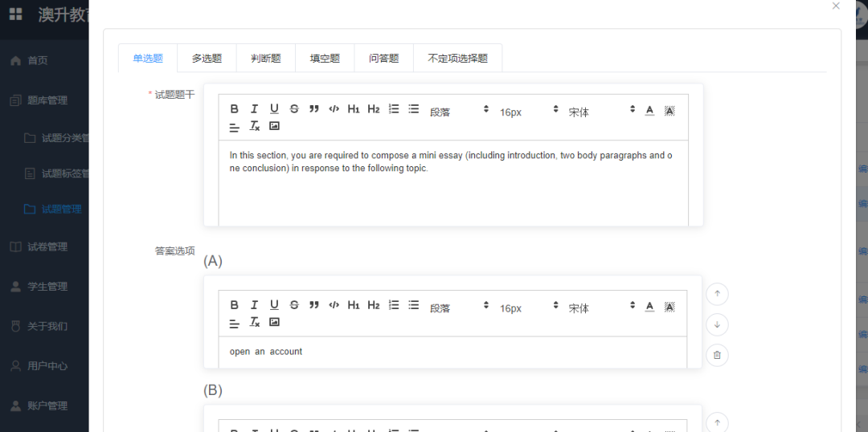
Task: Apply H1 heading in option A editor
Action: click(x=354, y=305)
